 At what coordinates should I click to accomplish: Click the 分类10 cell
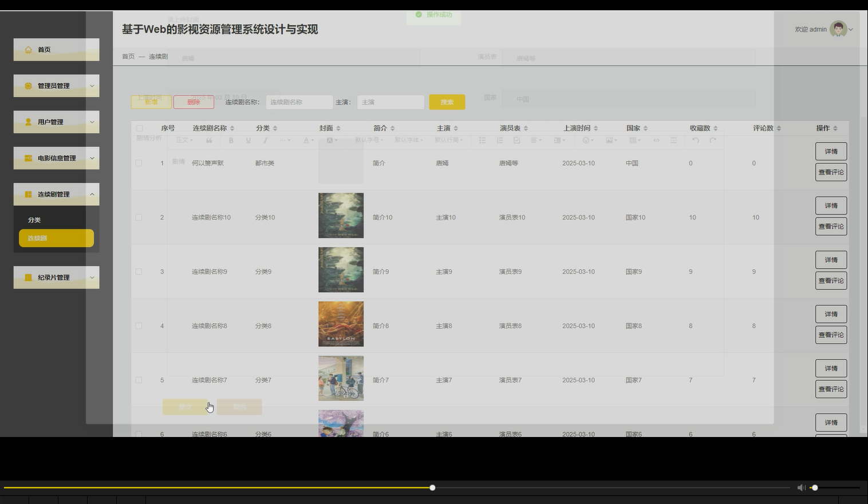point(265,218)
